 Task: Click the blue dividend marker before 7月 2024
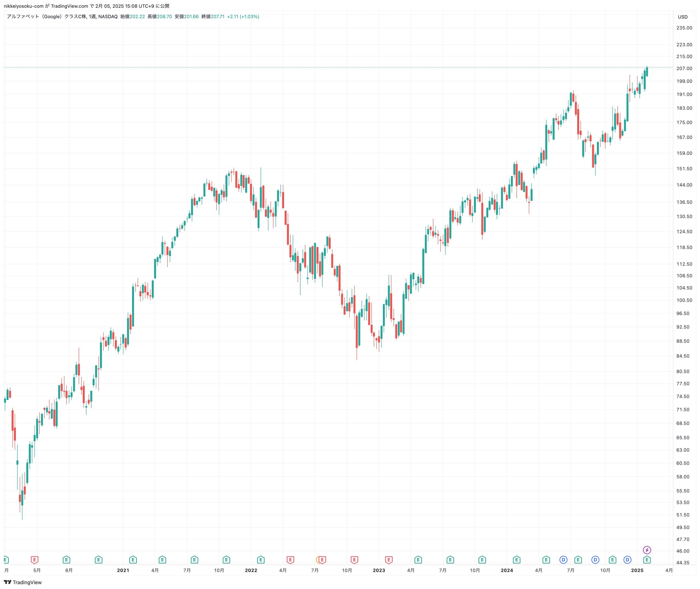(564, 560)
